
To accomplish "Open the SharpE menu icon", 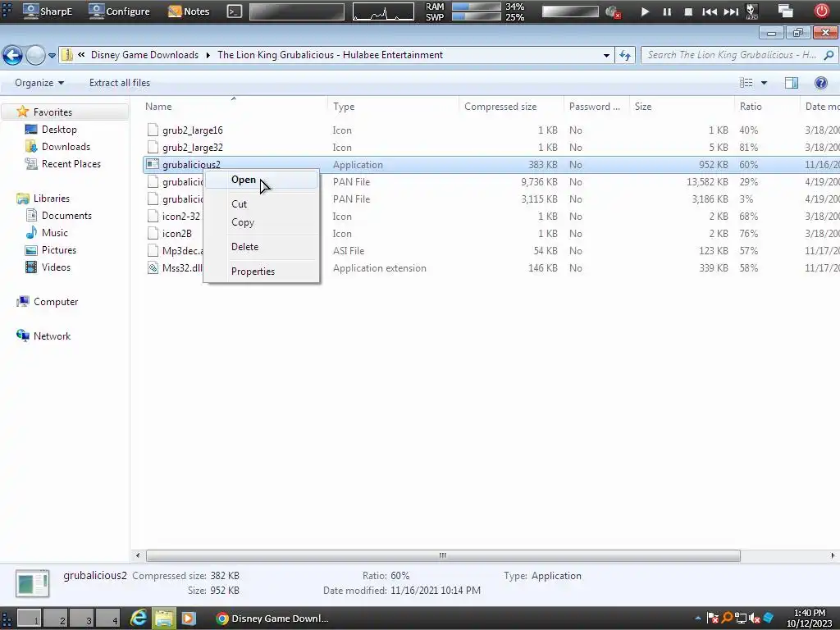I will click(31, 11).
